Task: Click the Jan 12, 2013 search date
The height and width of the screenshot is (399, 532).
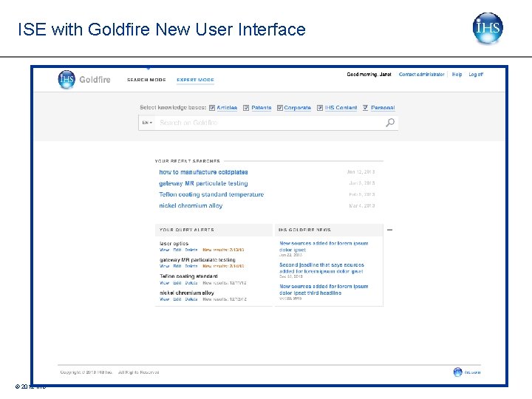Action: (x=361, y=172)
